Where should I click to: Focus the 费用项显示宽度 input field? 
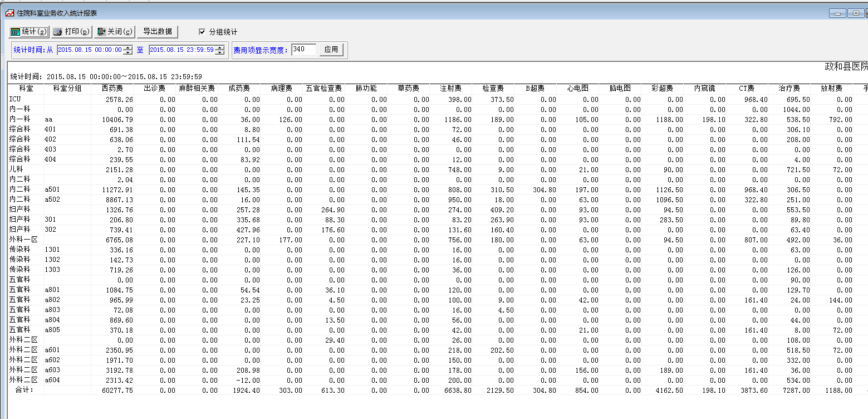(x=303, y=50)
